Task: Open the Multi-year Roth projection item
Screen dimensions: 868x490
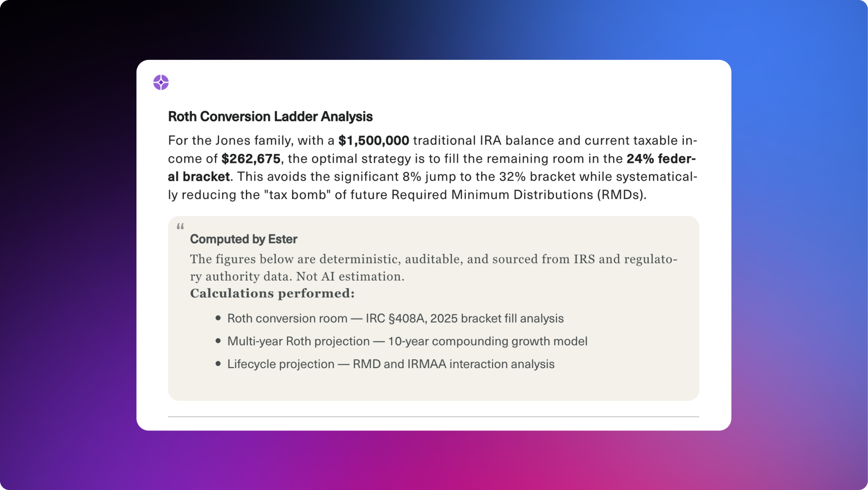Action: [x=407, y=341]
